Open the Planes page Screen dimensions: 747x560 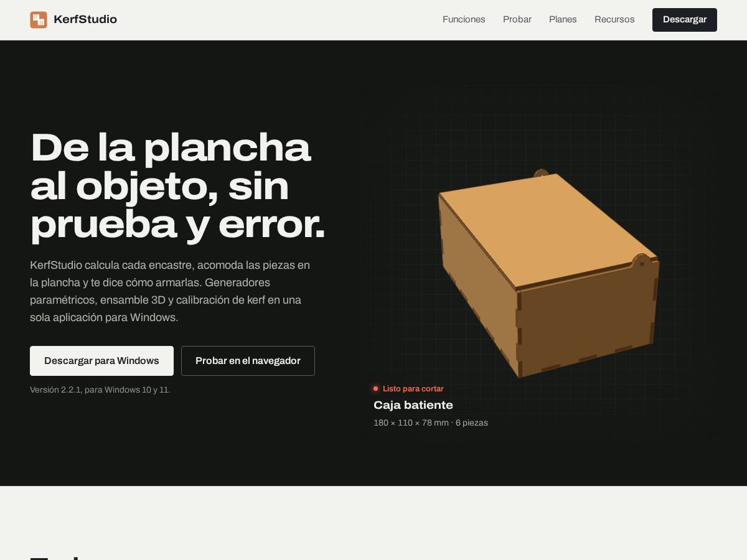(563, 20)
